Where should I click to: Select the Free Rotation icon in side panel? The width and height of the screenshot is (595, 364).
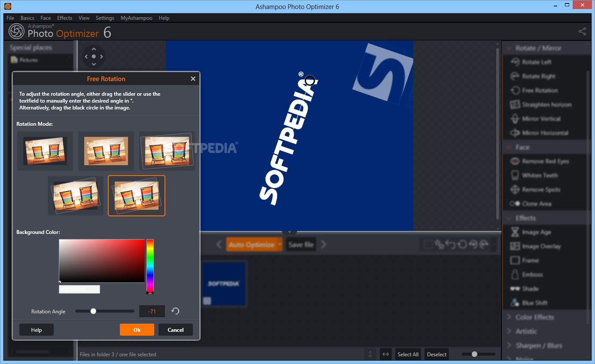[x=515, y=91]
